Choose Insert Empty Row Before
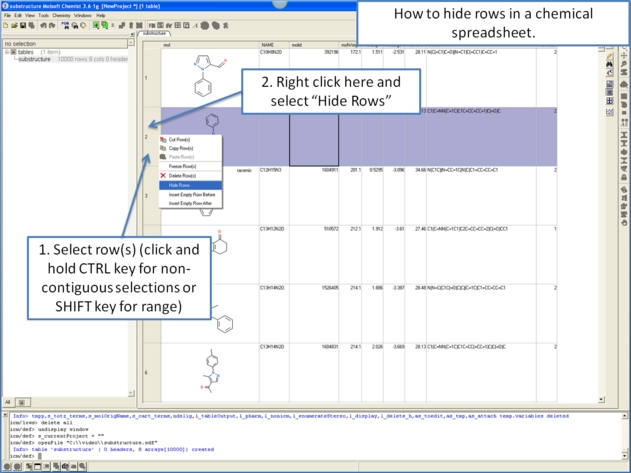This screenshot has width=631, height=473. [191, 195]
